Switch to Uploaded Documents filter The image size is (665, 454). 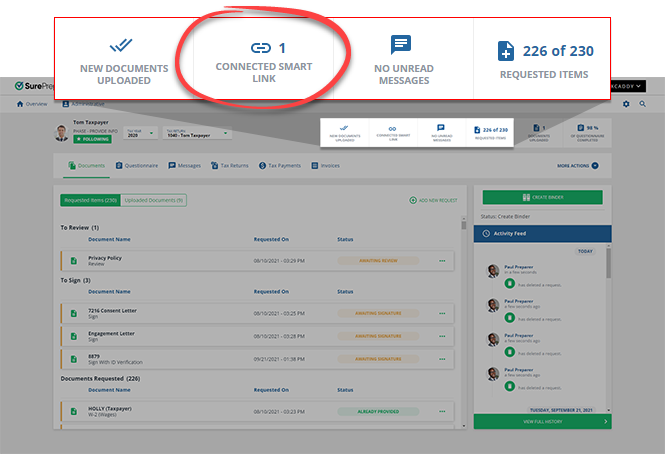tap(155, 200)
